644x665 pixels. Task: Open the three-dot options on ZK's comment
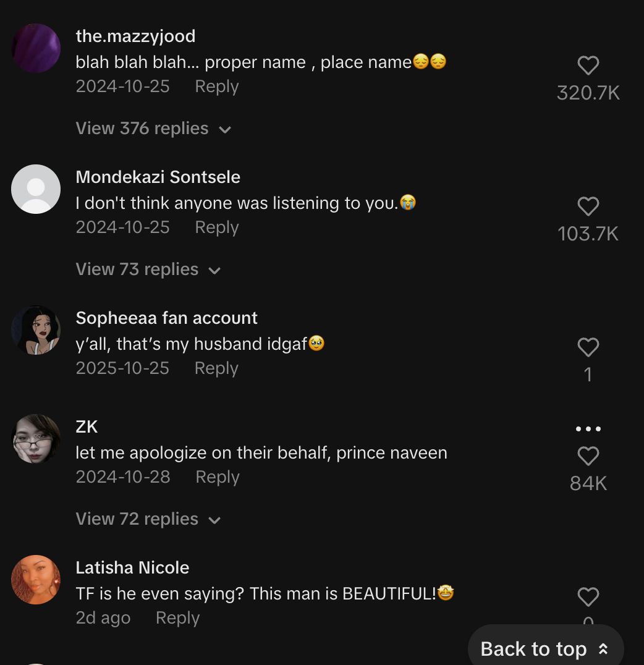[x=588, y=428]
